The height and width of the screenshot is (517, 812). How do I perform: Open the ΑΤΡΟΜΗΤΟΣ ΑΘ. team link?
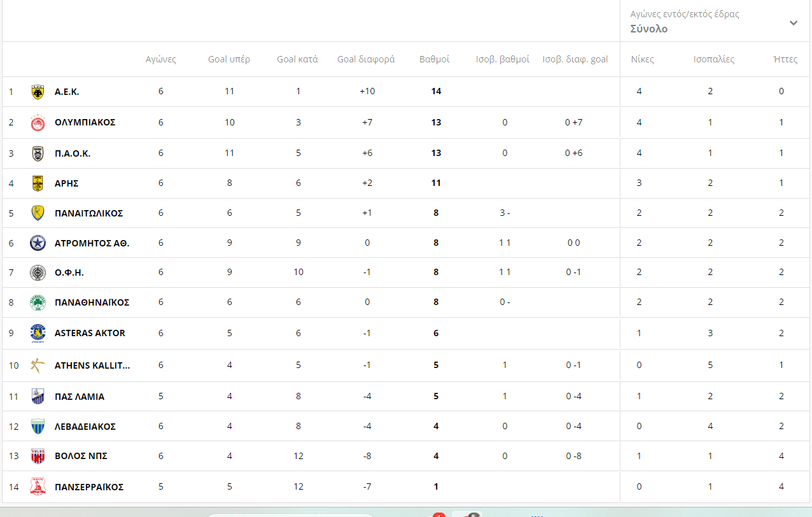click(92, 243)
